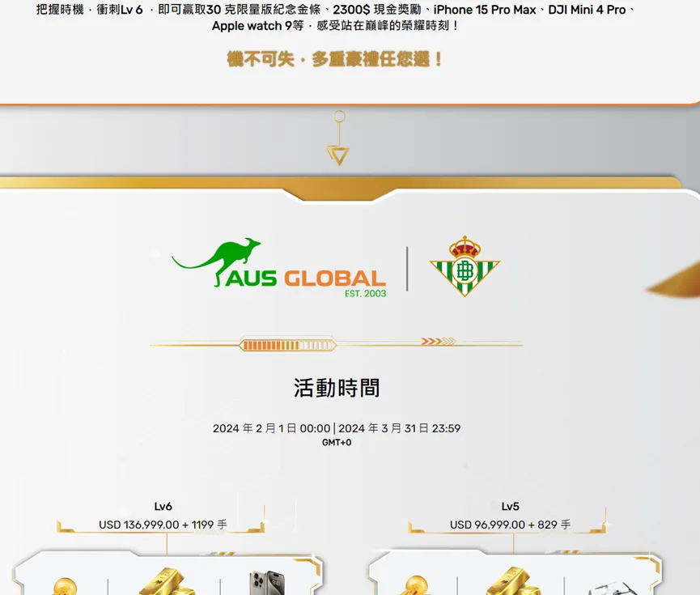Viewport: 700px width, 595px height.
Task: Click the orange segmented progress bar
Action: tap(288, 345)
